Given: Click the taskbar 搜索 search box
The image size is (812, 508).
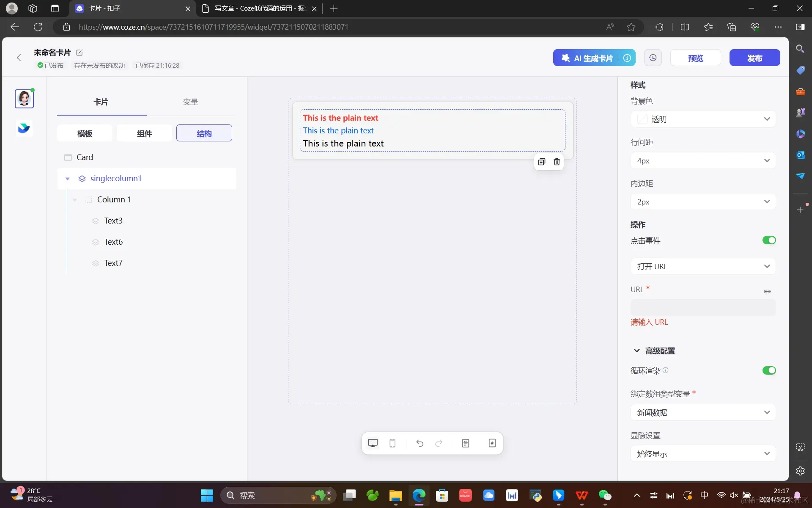Looking at the screenshot, I should (278, 495).
